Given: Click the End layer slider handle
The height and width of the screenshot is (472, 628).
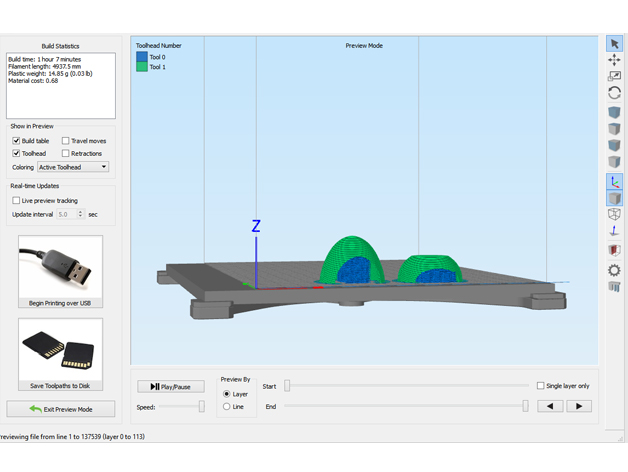Looking at the screenshot, I should [x=525, y=406].
